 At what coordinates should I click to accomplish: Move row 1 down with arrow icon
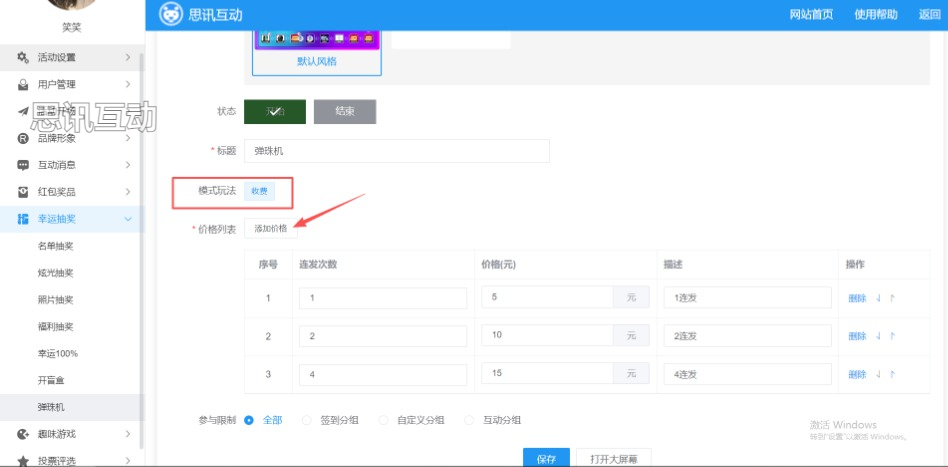pos(879,298)
